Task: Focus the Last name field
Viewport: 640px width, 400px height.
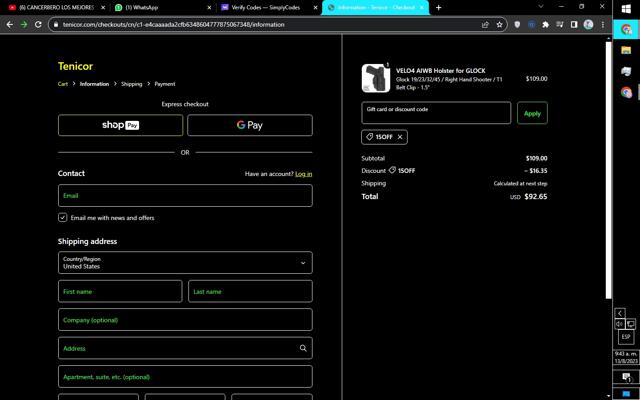Action: pyautogui.click(x=250, y=291)
